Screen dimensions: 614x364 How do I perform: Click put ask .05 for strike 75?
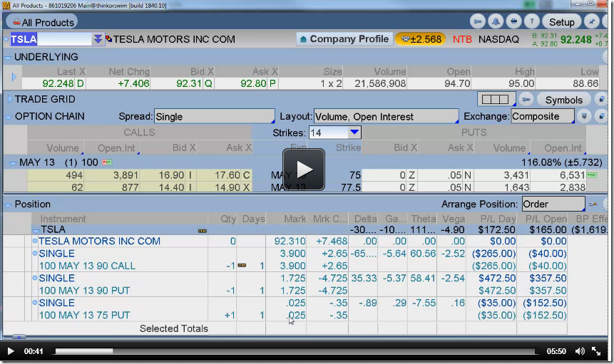point(456,175)
